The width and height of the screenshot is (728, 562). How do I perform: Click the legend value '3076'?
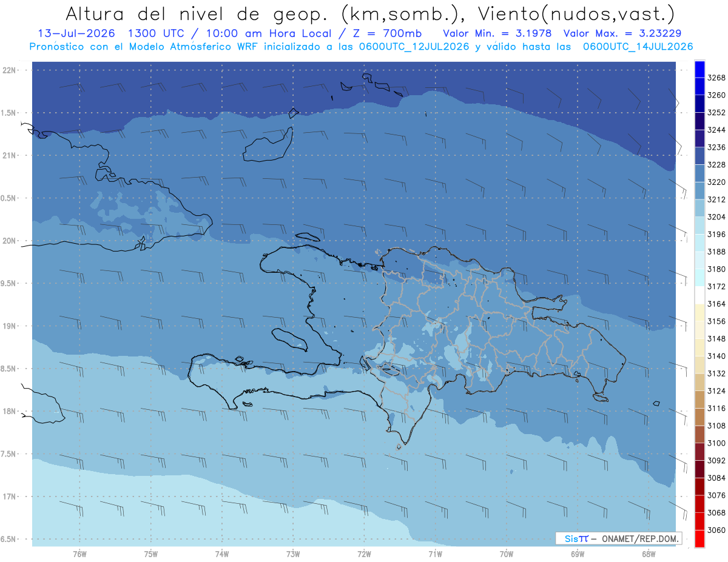716,495
